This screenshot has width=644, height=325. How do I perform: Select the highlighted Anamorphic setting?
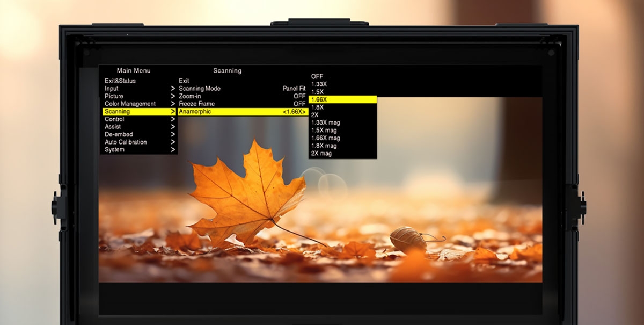point(243,112)
